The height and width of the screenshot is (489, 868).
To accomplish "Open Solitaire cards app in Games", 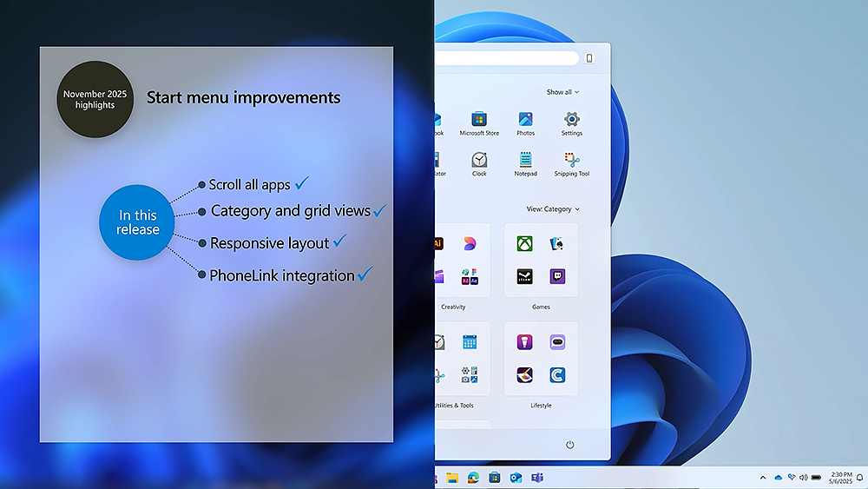I will click(x=557, y=244).
